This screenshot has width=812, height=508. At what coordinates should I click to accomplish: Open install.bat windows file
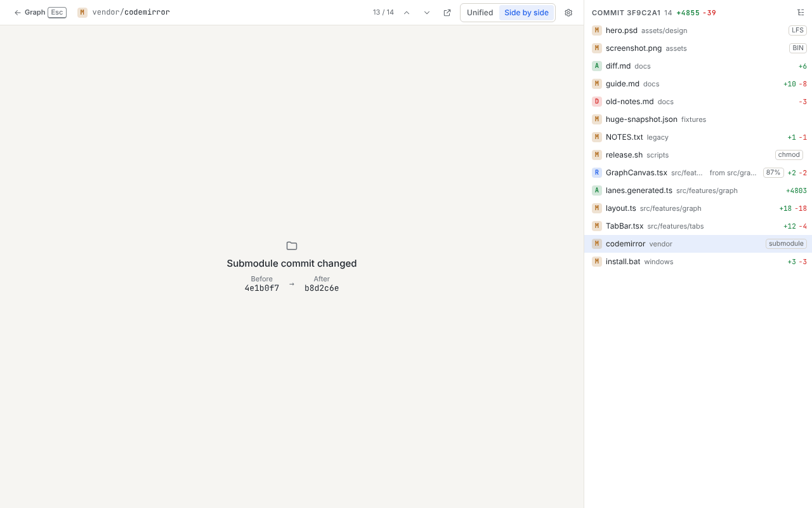click(698, 262)
